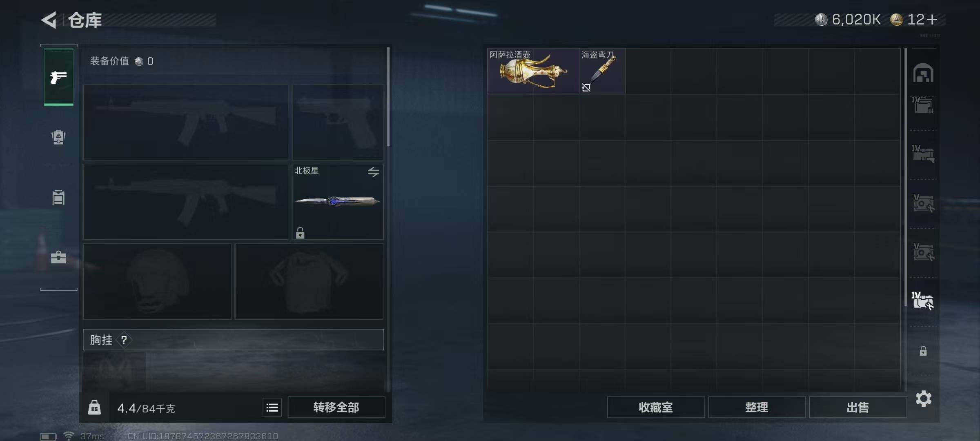Select the highlighted level IV storage box
The image size is (980, 441).
[x=923, y=301]
